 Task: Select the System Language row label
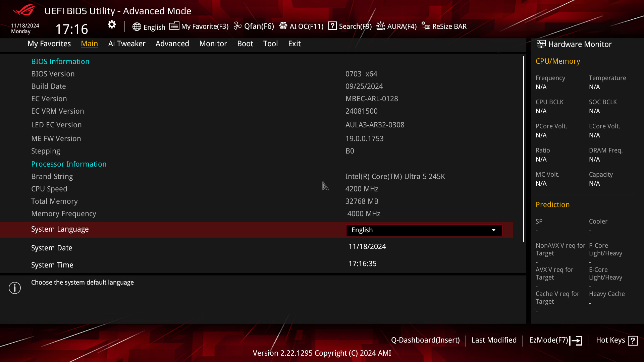[60, 229]
